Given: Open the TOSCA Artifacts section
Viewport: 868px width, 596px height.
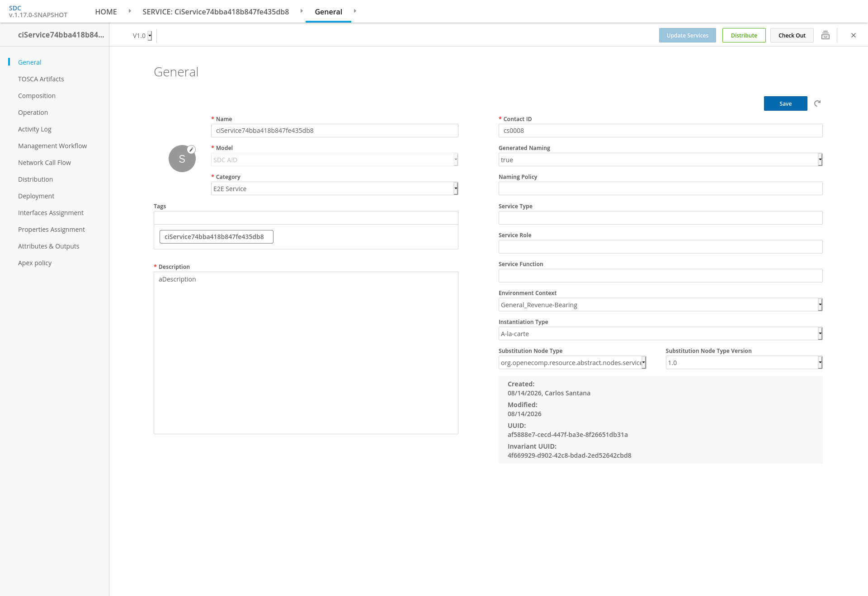Looking at the screenshot, I should click(41, 79).
